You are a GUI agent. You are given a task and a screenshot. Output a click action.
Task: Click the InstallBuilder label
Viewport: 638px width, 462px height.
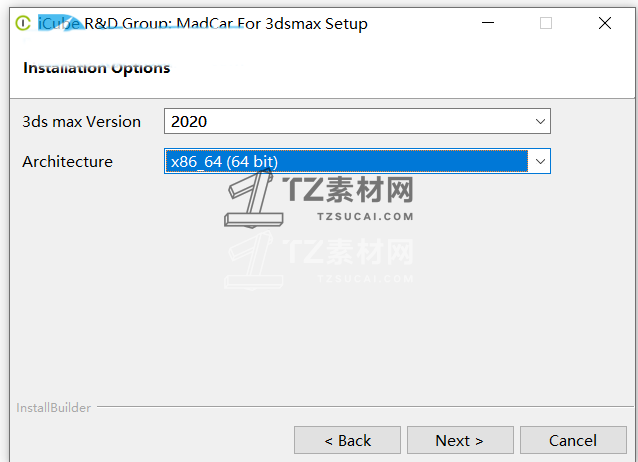tap(53, 407)
